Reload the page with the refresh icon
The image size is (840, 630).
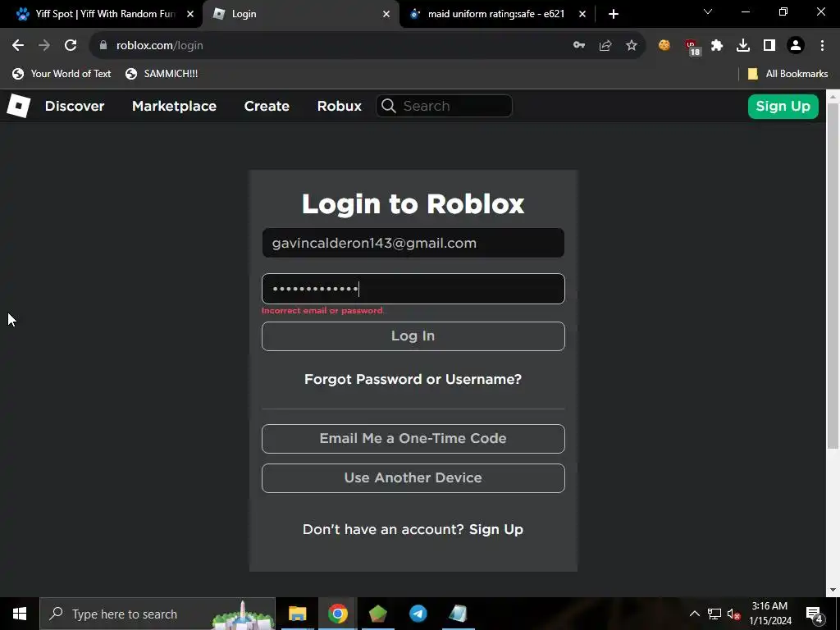click(71, 46)
